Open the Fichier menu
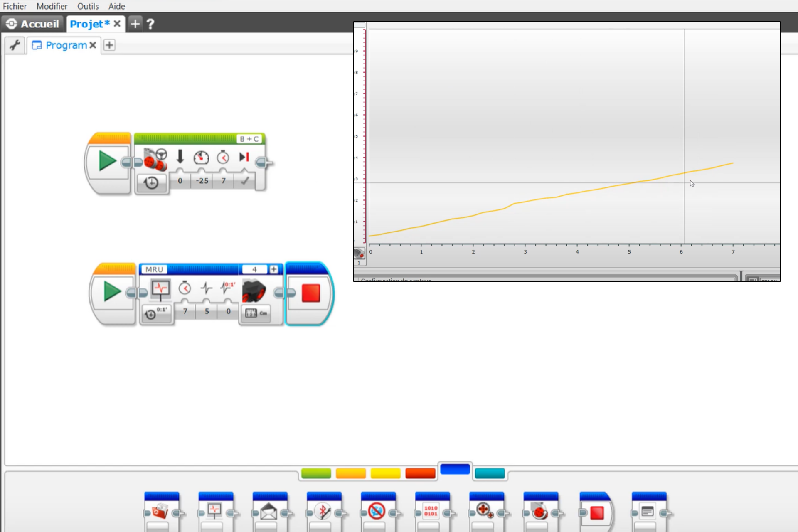The image size is (798, 532). [x=15, y=6]
